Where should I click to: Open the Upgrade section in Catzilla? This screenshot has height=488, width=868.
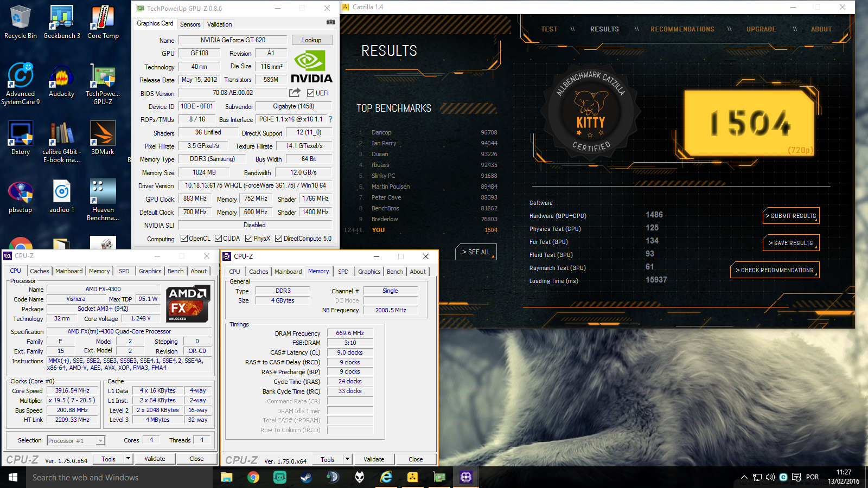click(x=761, y=29)
